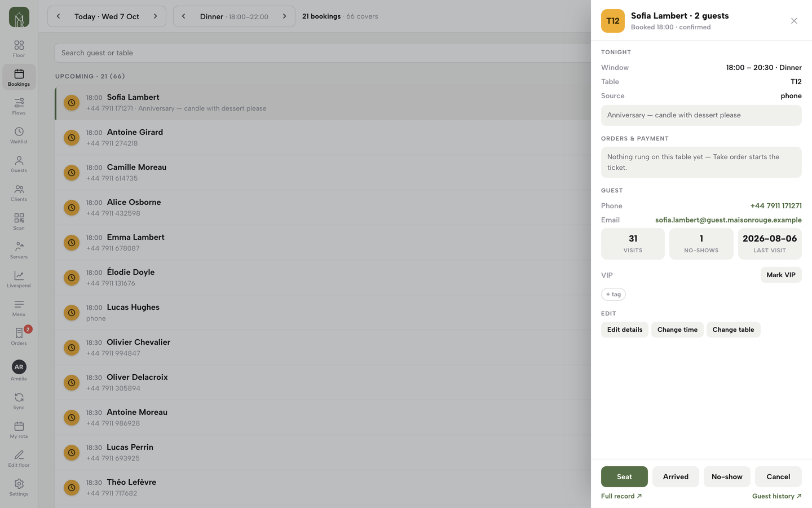This screenshot has width=812, height=508.
Task: Select the Théo Lefèvre booking row
Action: (323, 488)
